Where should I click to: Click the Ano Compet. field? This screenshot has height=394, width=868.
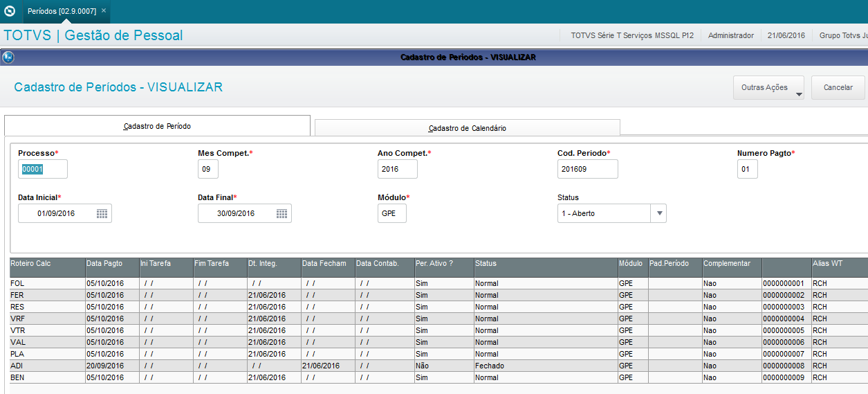[398, 169]
